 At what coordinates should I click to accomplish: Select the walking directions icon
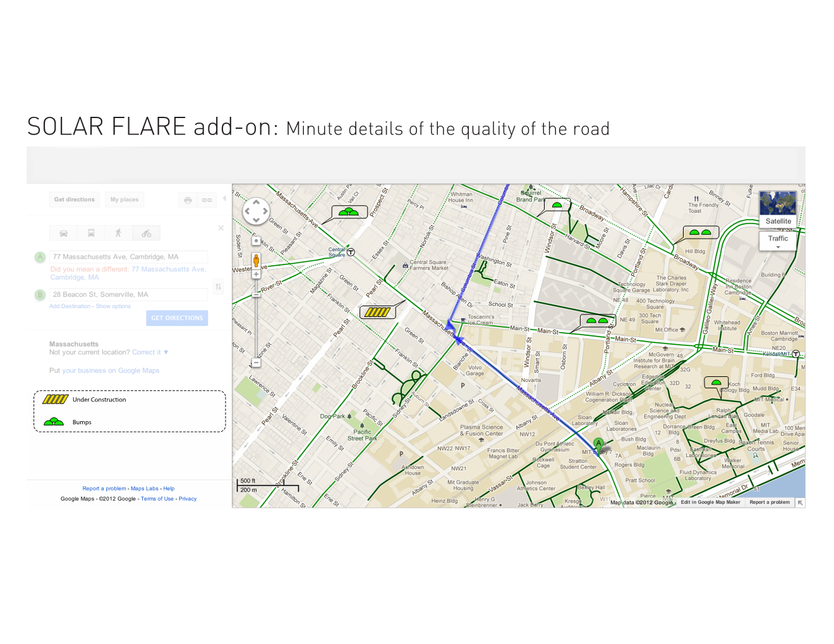[118, 233]
